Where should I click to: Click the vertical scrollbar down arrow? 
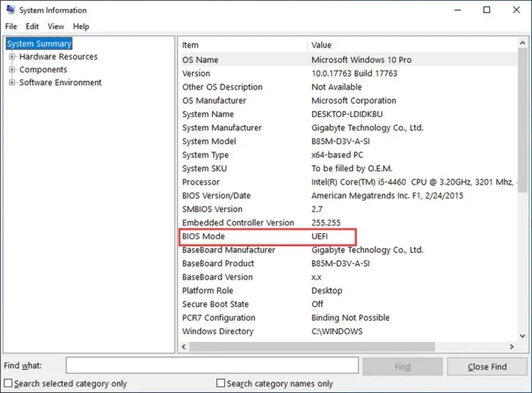point(522,336)
